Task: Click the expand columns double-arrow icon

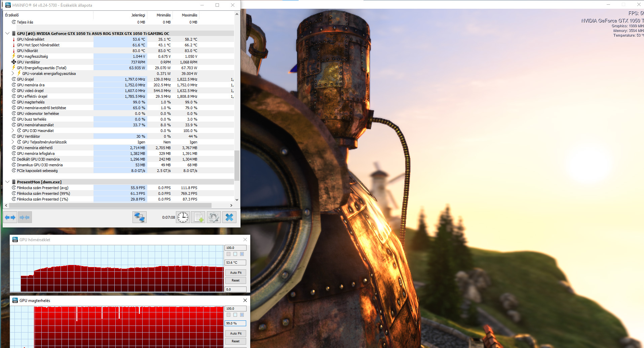Action: coord(10,217)
